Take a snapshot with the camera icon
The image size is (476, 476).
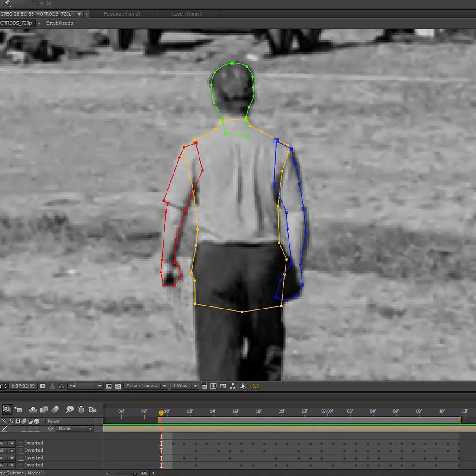tap(42, 386)
